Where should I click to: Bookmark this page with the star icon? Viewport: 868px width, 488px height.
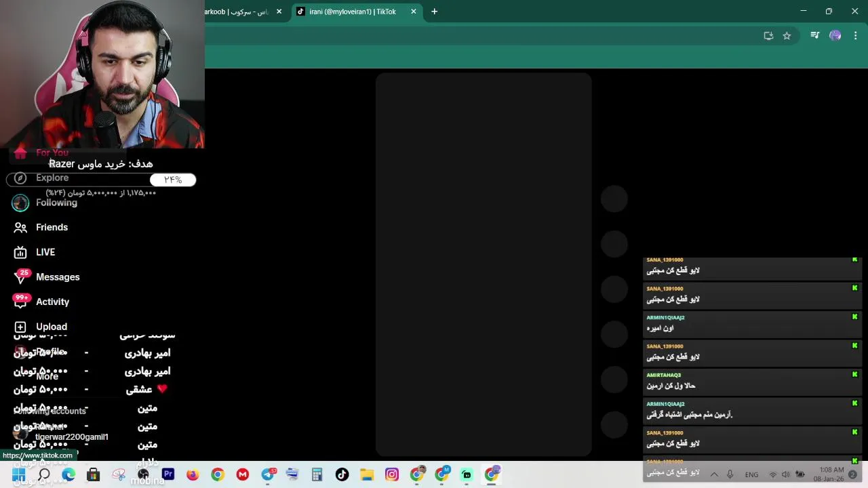787,36
